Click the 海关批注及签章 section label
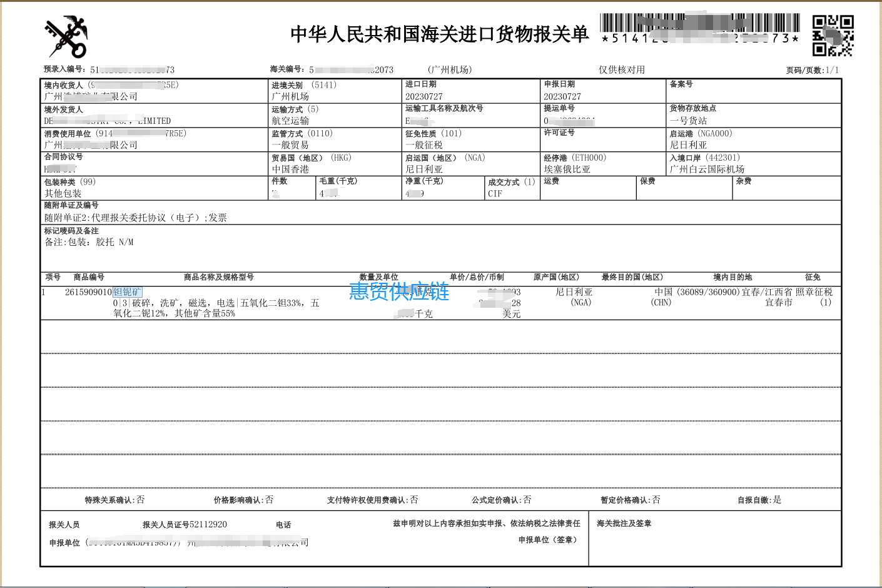 pos(624,524)
